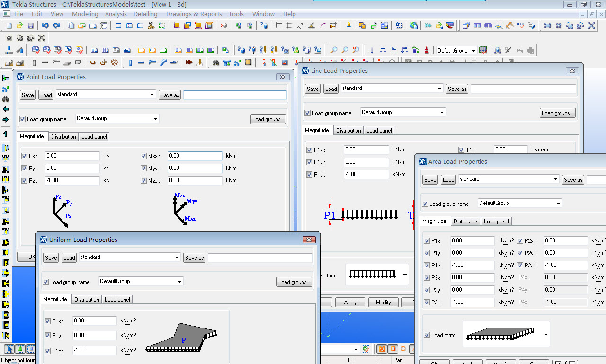The height and width of the screenshot is (364, 606).
Task: Open the standard dropdown in Line Load Properties
Action: [440, 89]
